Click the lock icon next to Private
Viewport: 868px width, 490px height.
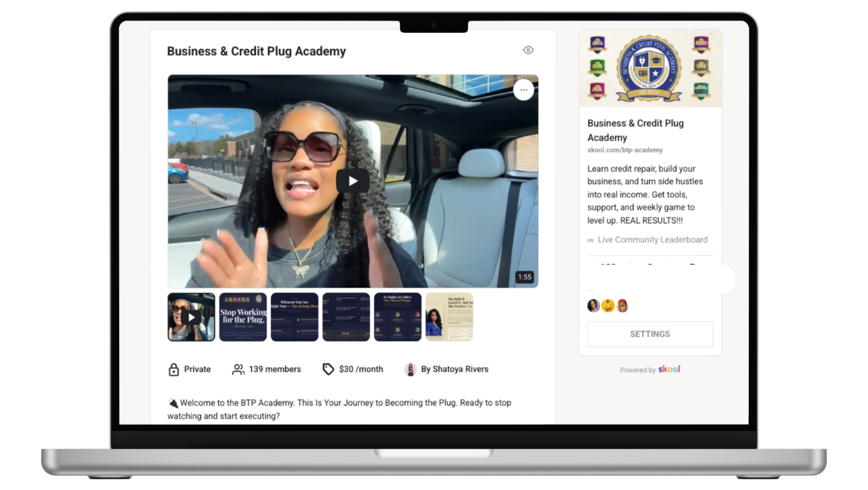[174, 369]
